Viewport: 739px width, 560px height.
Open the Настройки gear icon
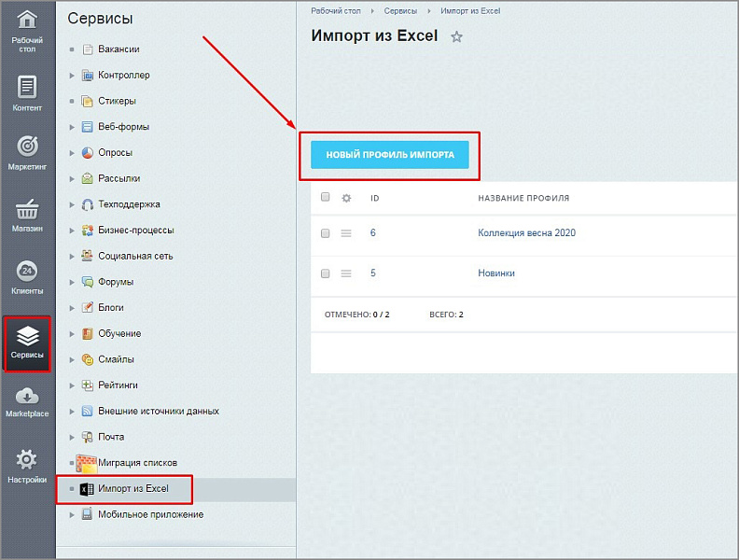click(x=27, y=461)
